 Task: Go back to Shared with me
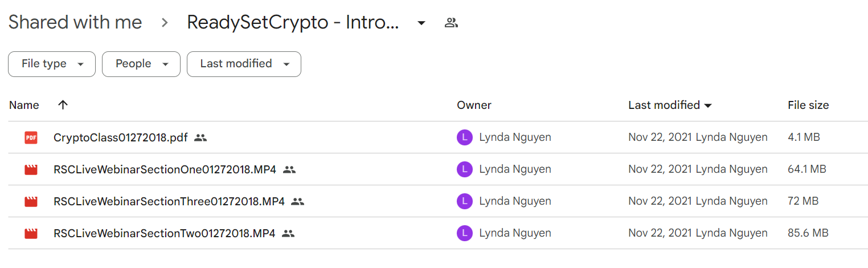(75, 23)
